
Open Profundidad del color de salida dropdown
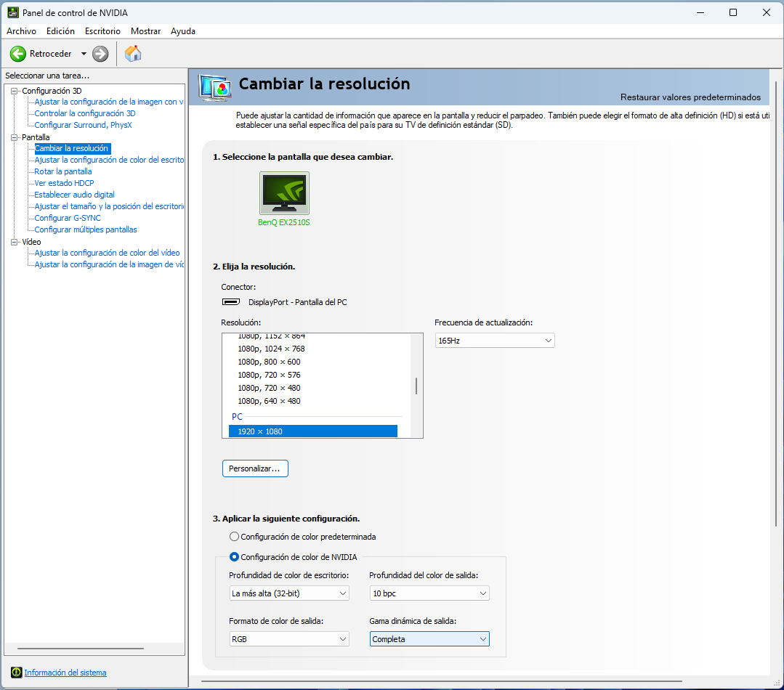click(429, 593)
